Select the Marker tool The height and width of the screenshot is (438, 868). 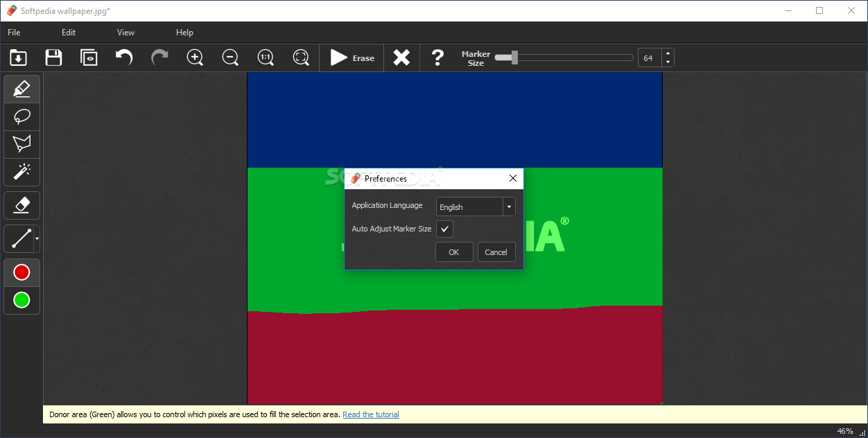coord(22,89)
